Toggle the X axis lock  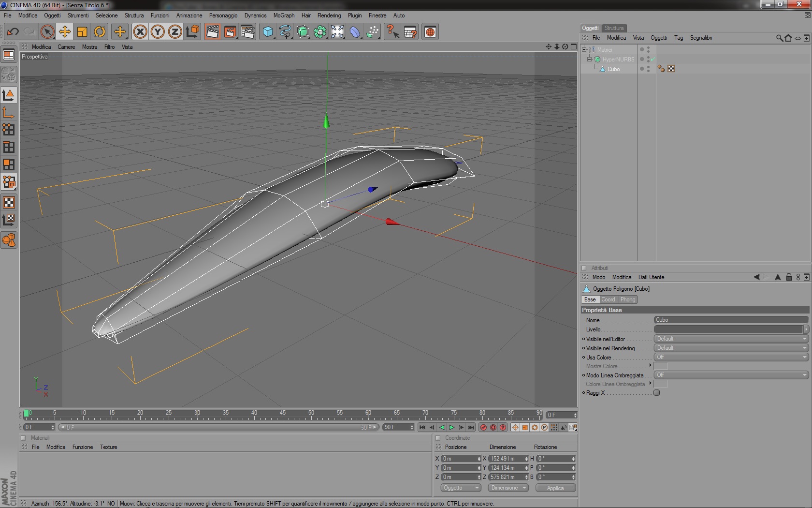pyautogui.click(x=140, y=32)
